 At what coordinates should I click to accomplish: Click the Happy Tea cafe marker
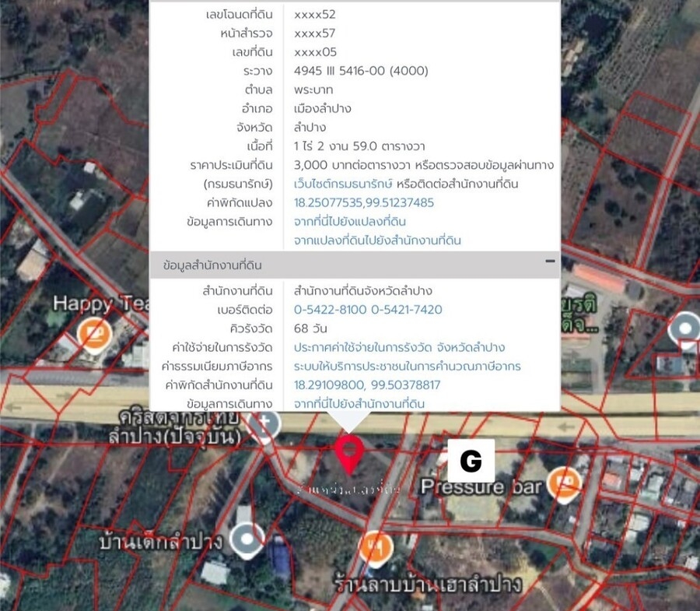click(x=94, y=335)
